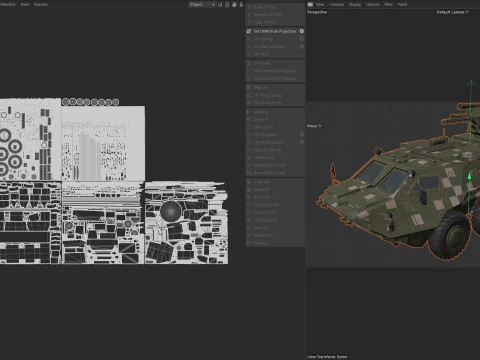
Task: Click the icon right after the Project dropdown
Action: [x=220, y=4]
